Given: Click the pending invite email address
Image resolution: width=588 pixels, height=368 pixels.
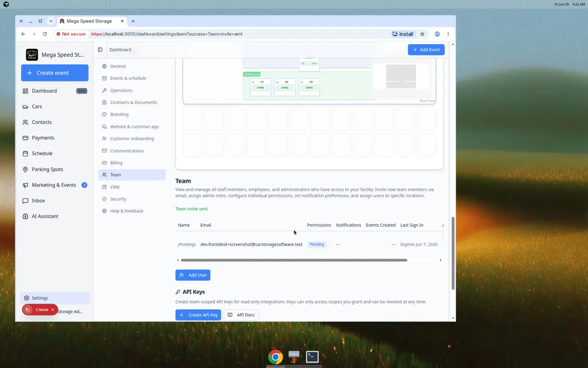Looking at the screenshot, I should click(251, 245).
